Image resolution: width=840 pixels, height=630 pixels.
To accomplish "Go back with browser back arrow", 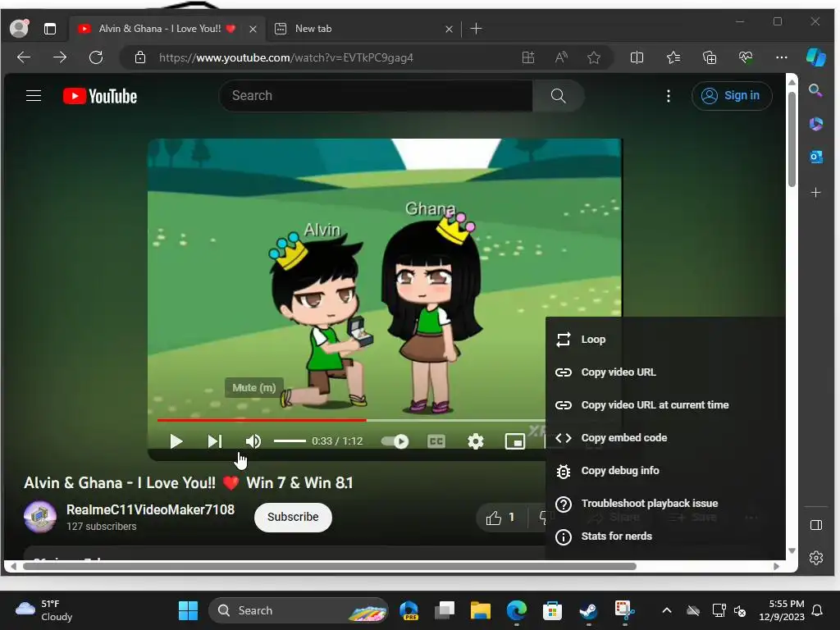I will click(24, 57).
